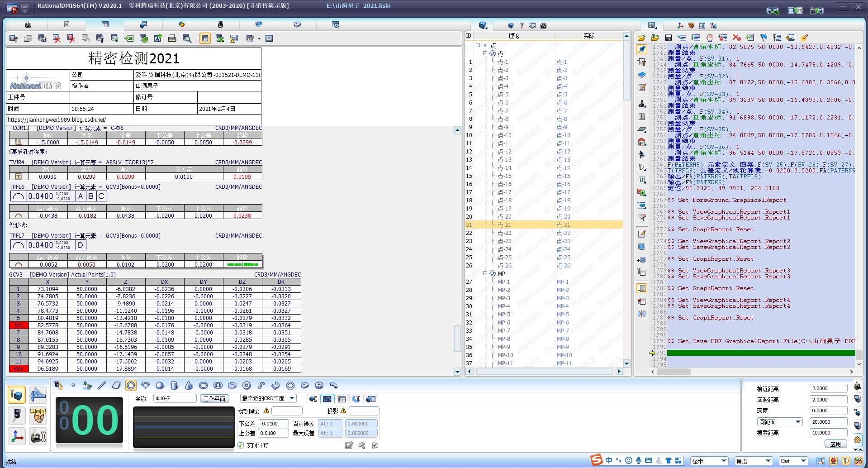Select the torus feature tool
This screenshot has width=868, height=468.
[x=247, y=386]
